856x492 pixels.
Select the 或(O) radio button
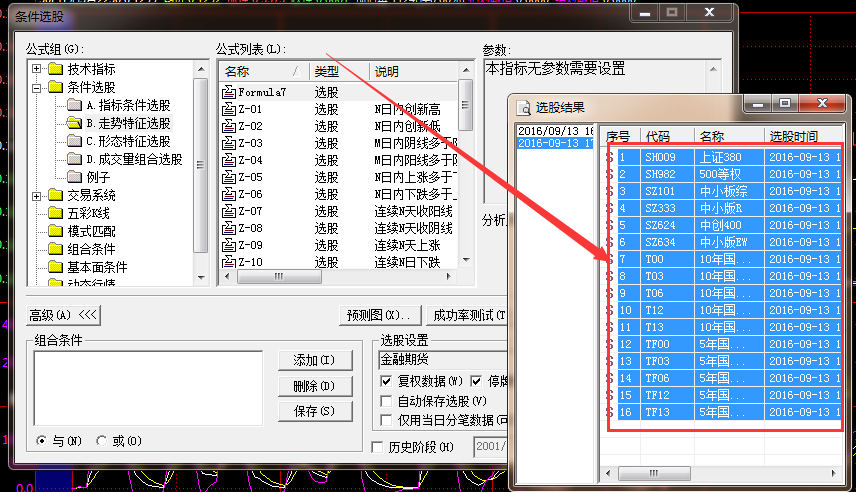pyautogui.click(x=102, y=440)
